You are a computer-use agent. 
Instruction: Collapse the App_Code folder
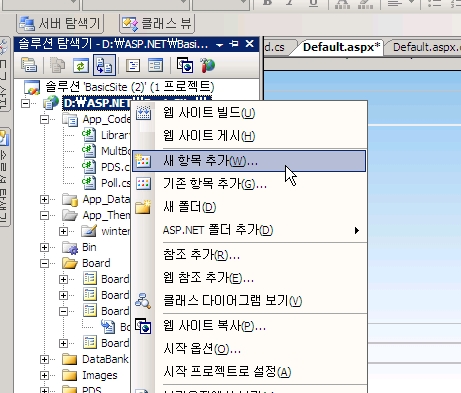point(44,119)
